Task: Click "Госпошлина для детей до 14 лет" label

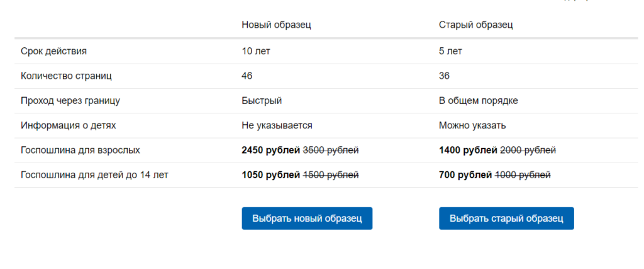Action: click(94, 175)
